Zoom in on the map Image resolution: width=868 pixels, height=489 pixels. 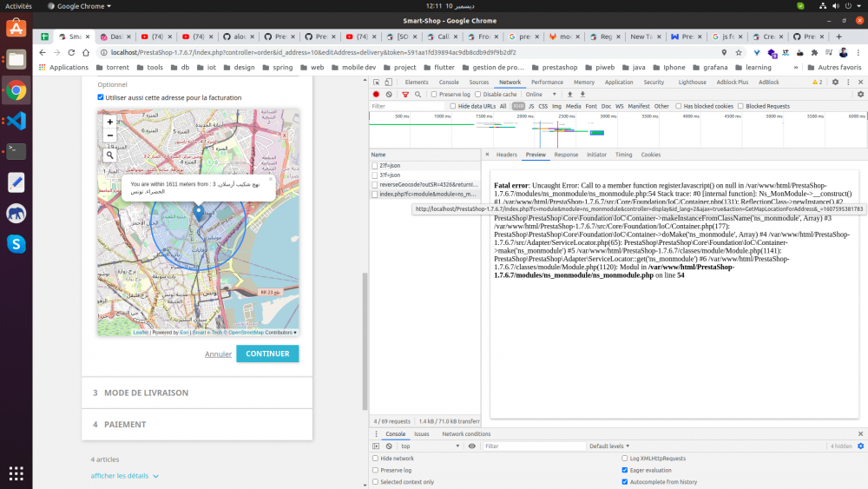pos(109,122)
